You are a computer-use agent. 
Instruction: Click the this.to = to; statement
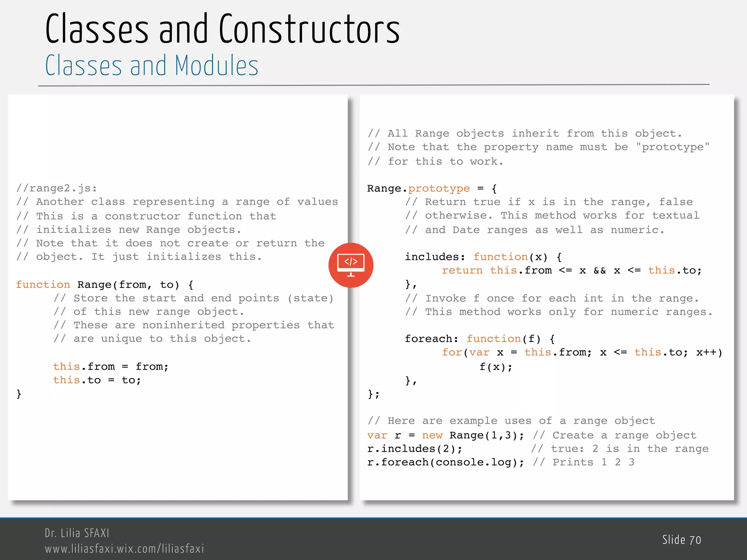point(97,380)
